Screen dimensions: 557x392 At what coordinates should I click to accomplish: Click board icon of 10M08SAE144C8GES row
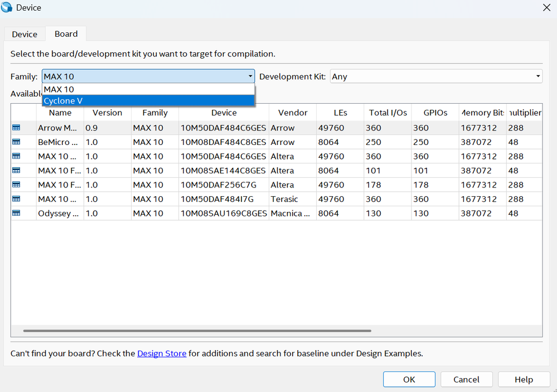[x=16, y=171]
